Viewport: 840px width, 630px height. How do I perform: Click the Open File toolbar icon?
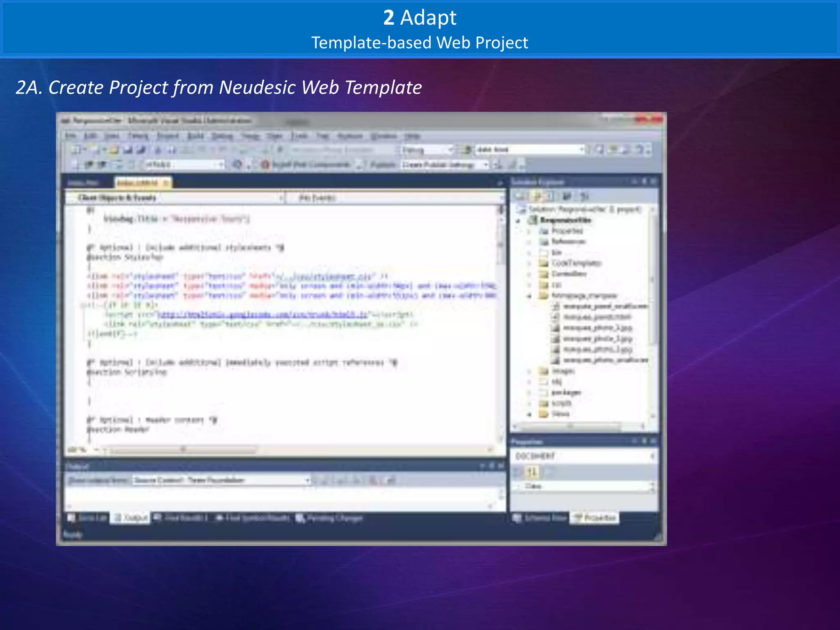(114, 150)
